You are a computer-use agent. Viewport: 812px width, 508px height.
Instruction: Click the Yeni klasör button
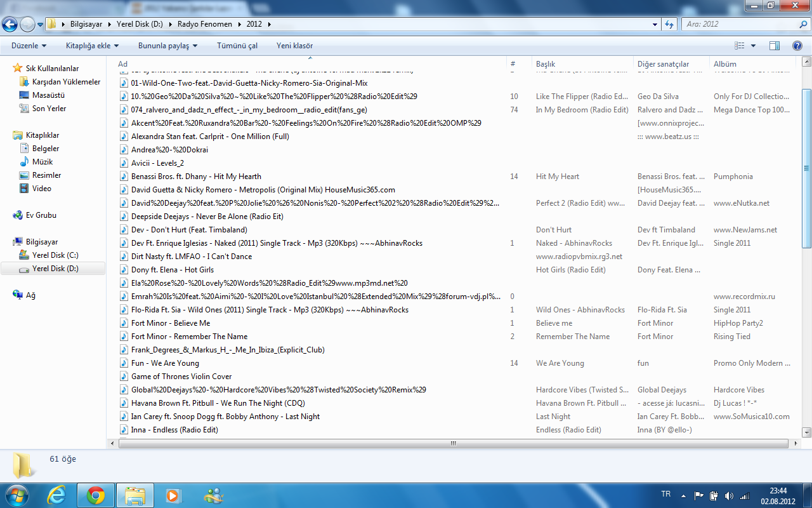(294, 46)
